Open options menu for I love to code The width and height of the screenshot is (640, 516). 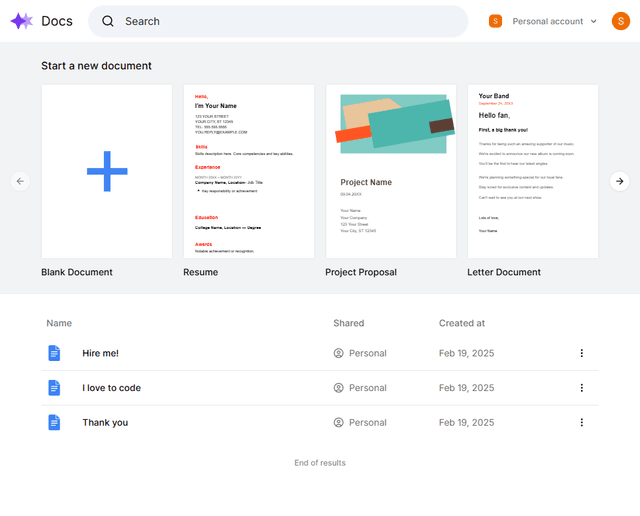click(x=581, y=388)
